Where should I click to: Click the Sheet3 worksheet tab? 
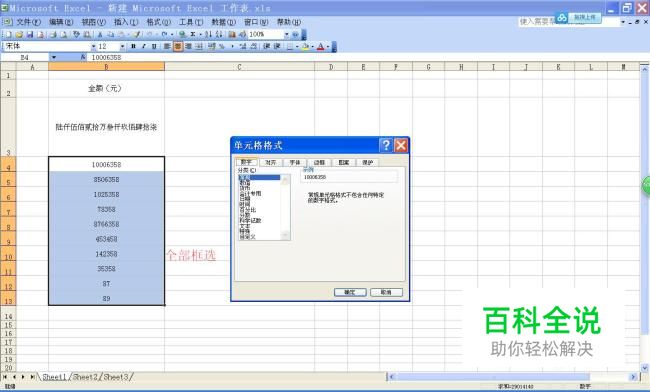coord(116,377)
